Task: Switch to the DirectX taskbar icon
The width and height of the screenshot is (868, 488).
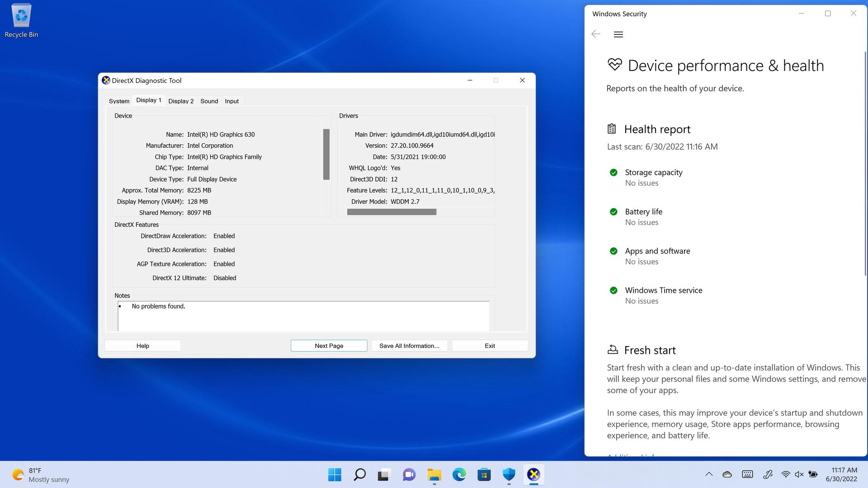Action: [533, 474]
